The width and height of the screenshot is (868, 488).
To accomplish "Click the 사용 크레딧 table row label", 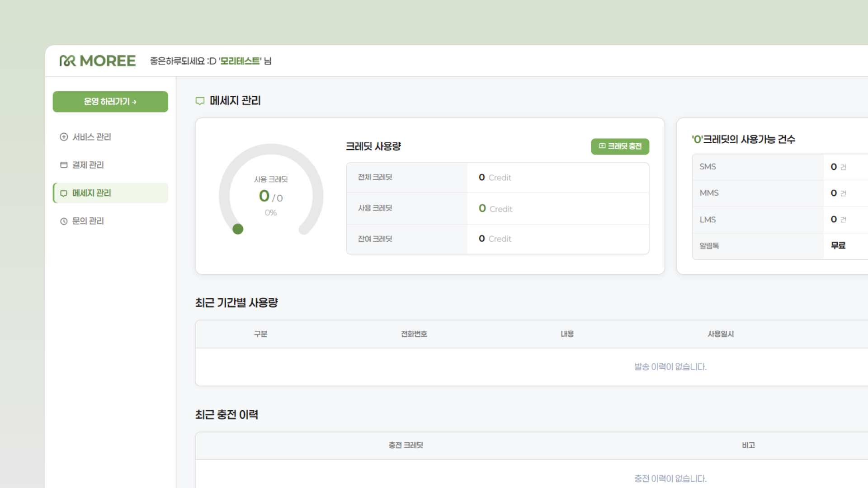I will [375, 208].
